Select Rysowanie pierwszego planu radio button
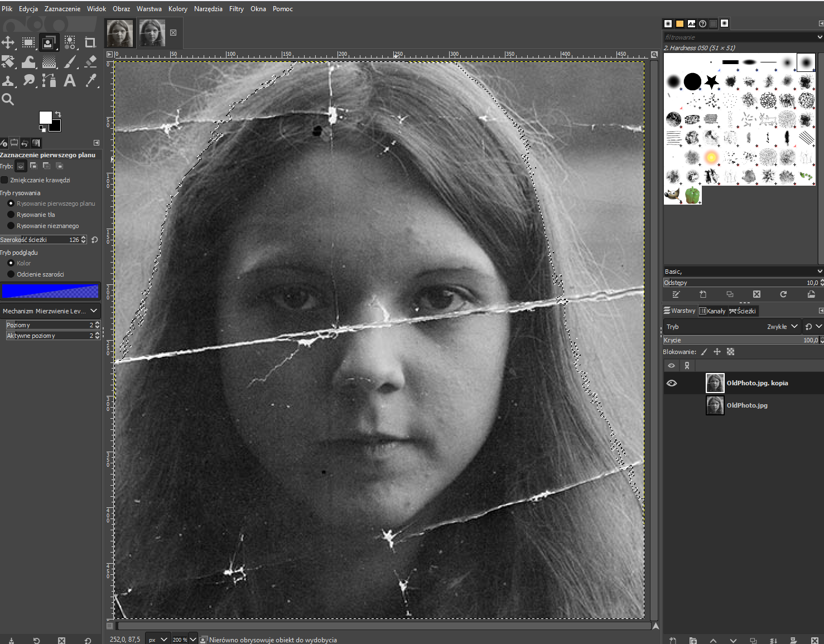 point(11,204)
